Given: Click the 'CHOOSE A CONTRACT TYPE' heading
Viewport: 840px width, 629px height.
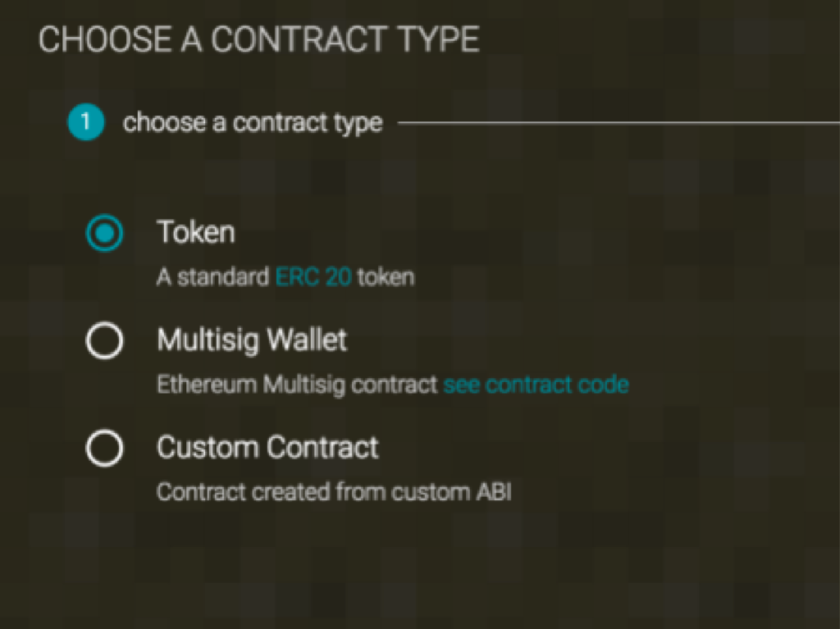Looking at the screenshot, I should (258, 40).
